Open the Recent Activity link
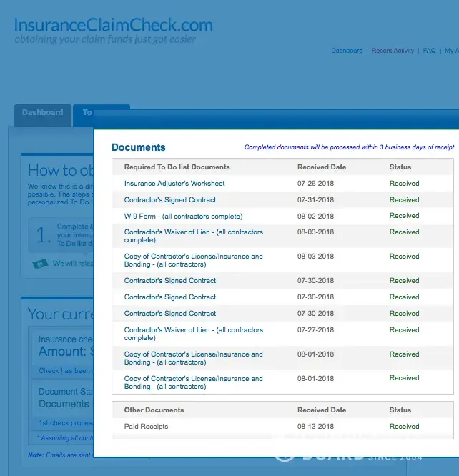Image resolution: width=459 pixels, height=476 pixels. click(393, 51)
